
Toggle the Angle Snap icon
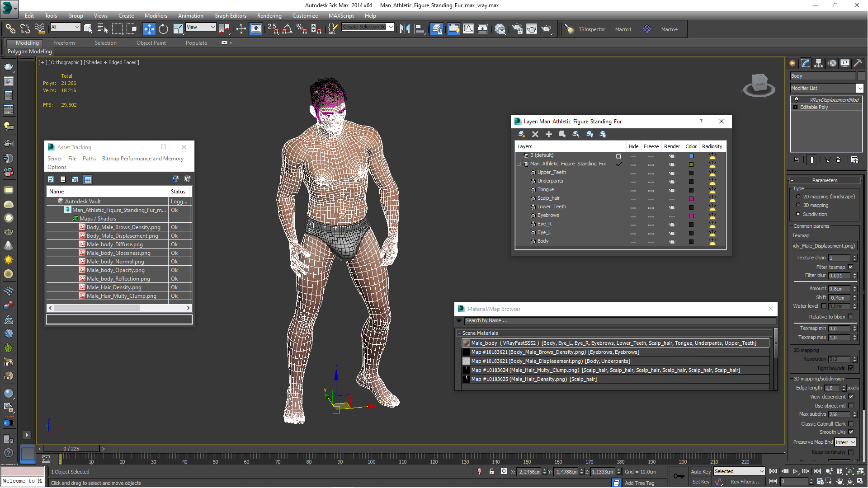click(287, 29)
